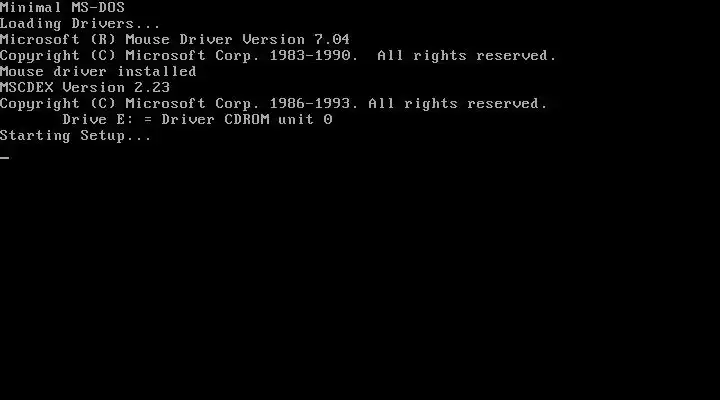720x400 pixels.
Task: Click the "Starting Setup..." line
Action: (x=75, y=136)
